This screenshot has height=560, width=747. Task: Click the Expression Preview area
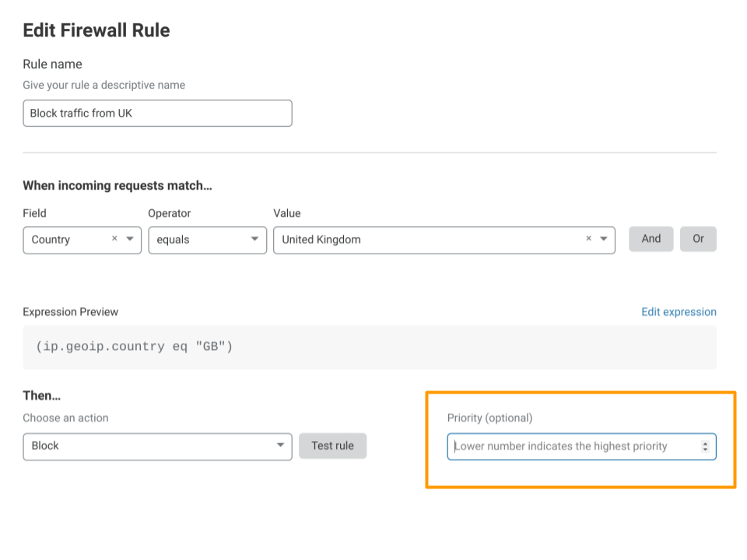click(x=370, y=346)
